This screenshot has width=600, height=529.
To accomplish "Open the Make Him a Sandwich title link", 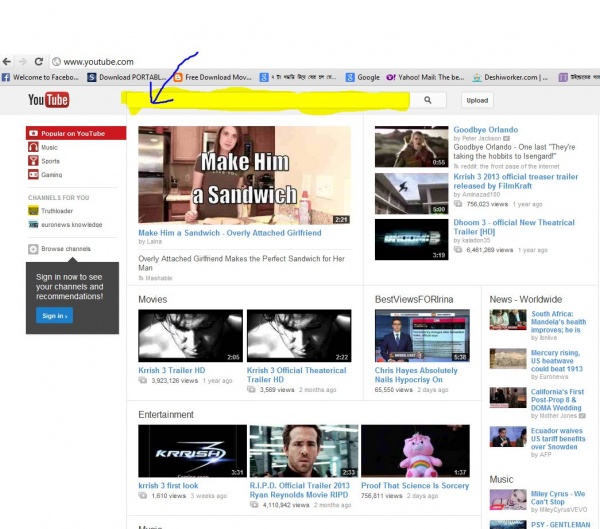I will click(x=230, y=233).
